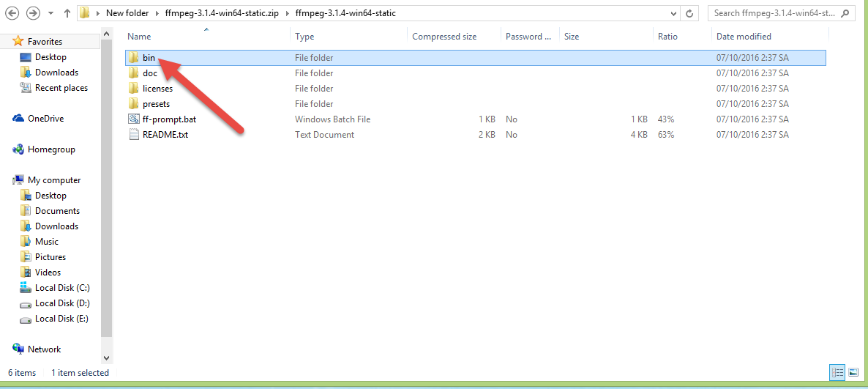
Task: Switch to Details view layout
Action: (x=837, y=373)
